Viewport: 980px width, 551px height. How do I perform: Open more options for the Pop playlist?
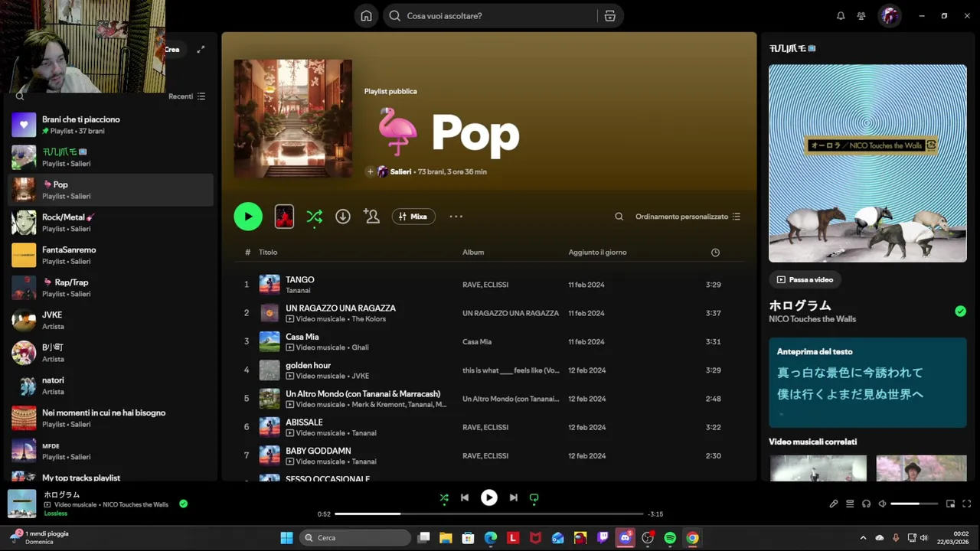pos(456,217)
